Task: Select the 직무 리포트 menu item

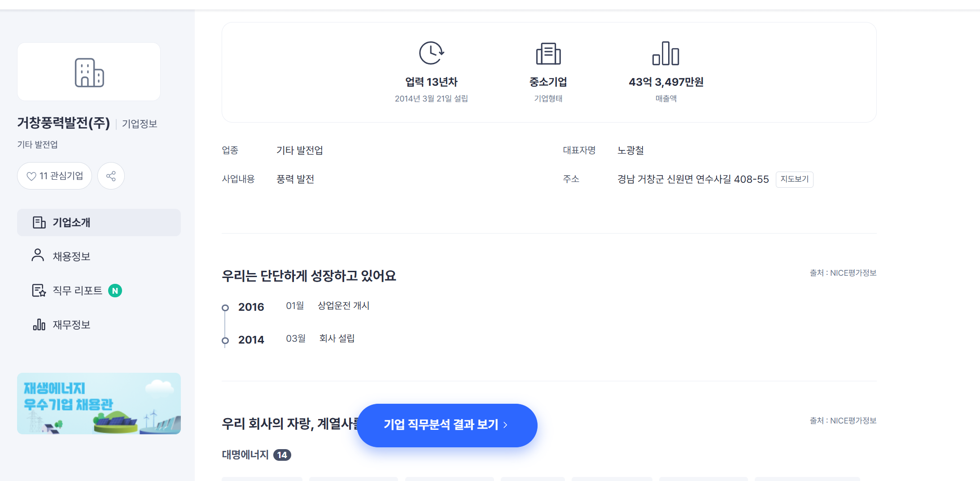Action: point(77,291)
